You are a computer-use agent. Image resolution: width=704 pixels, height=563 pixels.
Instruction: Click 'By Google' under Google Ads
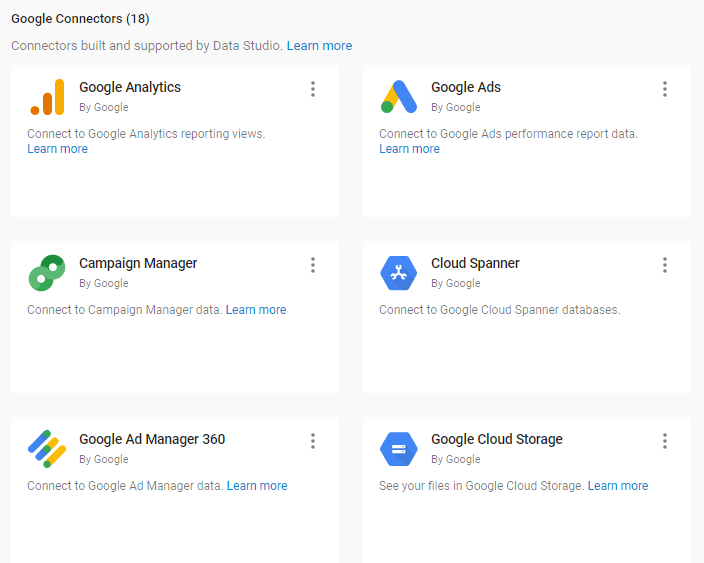tap(456, 107)
